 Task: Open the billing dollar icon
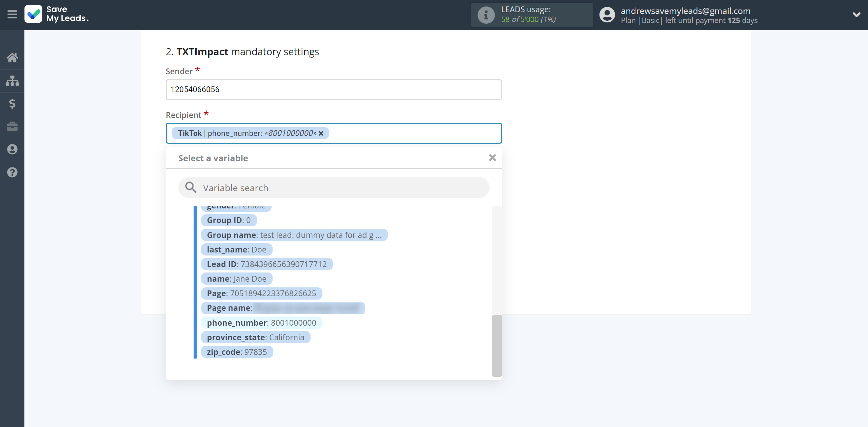click(12, 104)
